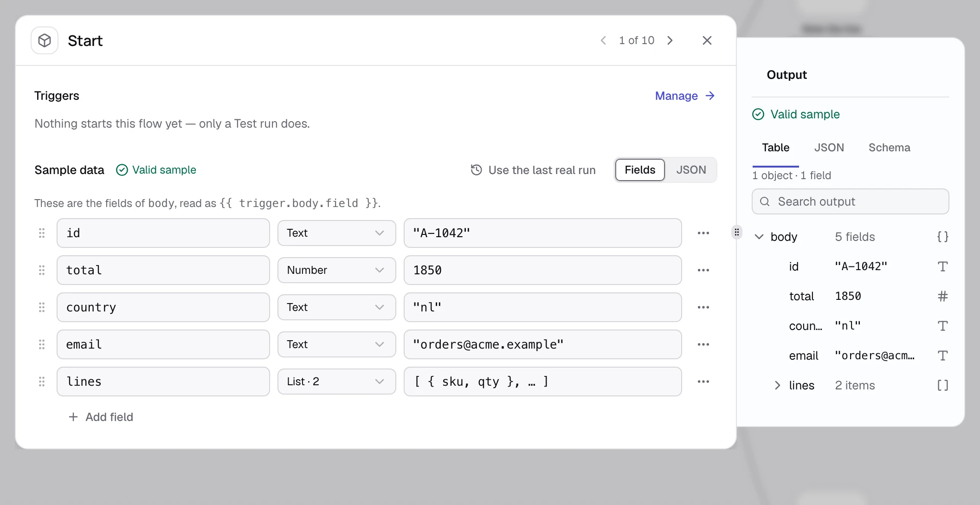Open the type dropdown for the country field
The image size is (980, 505).
336,307
